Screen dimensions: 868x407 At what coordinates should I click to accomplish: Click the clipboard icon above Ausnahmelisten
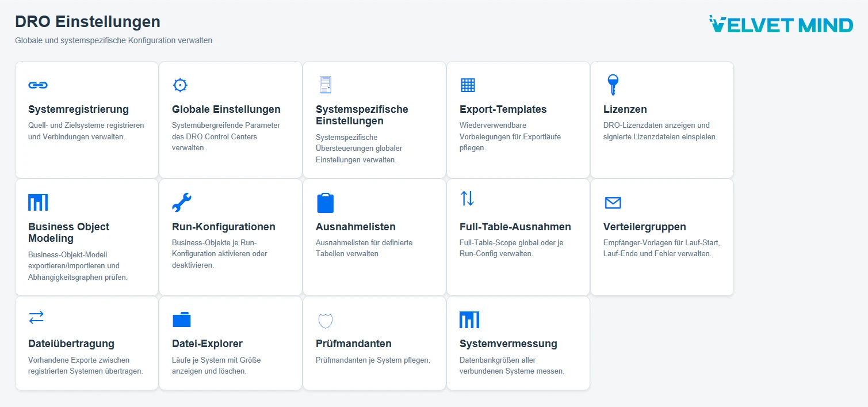click(326, 203)
